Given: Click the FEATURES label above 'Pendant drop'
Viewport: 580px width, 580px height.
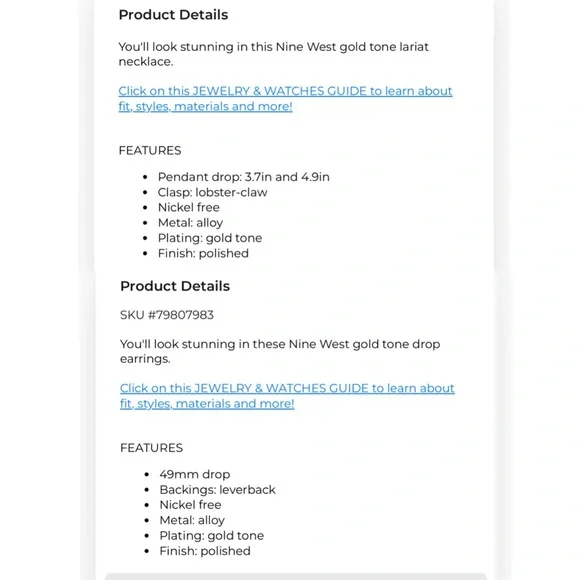Looking at the screenshot, I should point(150,151).
